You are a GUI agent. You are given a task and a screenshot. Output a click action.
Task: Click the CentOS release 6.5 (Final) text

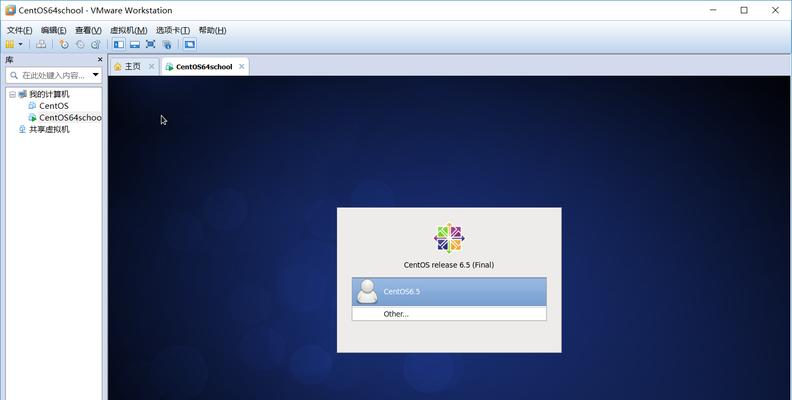(x=449, y=265)
